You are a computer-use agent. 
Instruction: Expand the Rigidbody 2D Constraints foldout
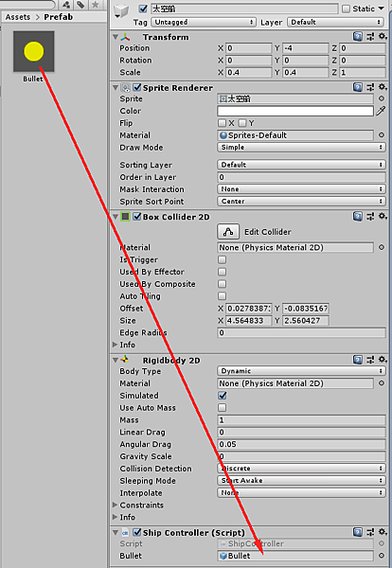pyautogui.click(x=115, y=505)
